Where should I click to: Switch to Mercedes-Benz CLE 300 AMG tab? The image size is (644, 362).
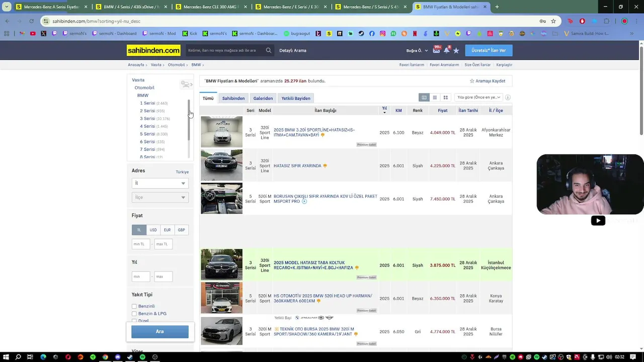tap(210, 7)
